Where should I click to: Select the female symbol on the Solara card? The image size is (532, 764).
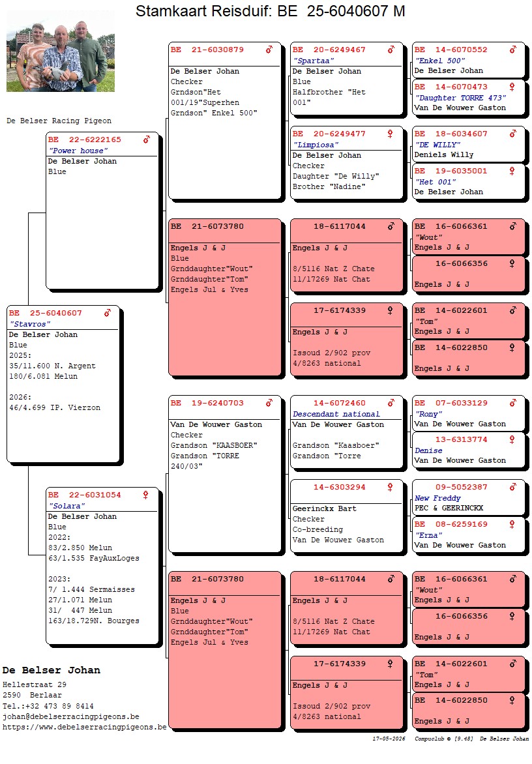145,495
